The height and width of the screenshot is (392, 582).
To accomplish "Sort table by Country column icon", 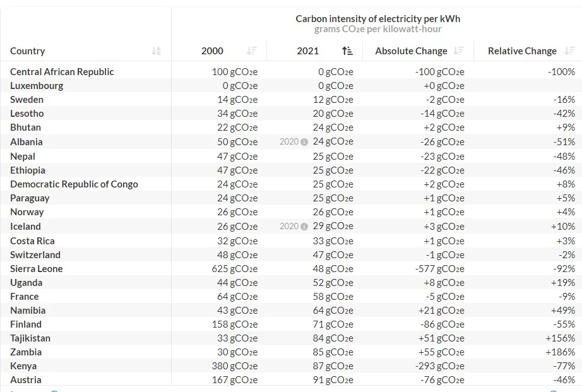I will coord(157,51).
